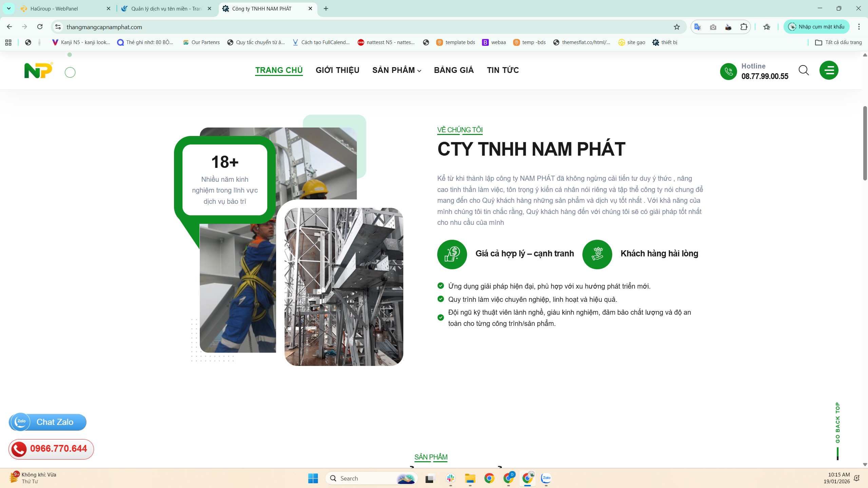The width and height of the screenshot is (868, 488).
Task: Open the Tất cả dấu trang folder
Action: [838, 42]
